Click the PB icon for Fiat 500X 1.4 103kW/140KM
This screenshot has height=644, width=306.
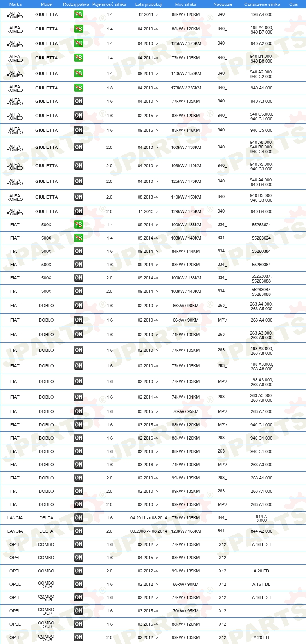point(79,238)
